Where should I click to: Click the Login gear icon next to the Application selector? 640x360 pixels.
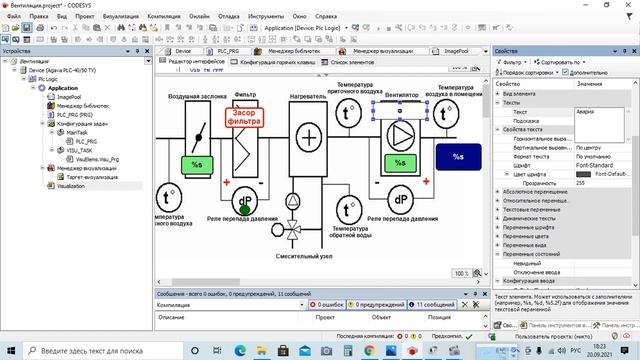(x=356, y=28)
